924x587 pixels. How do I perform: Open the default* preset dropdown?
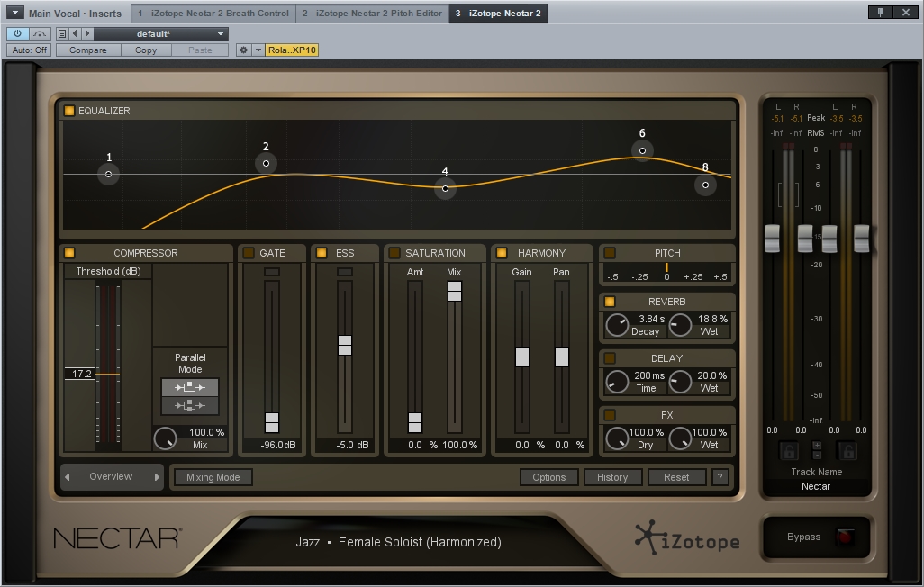159,33
